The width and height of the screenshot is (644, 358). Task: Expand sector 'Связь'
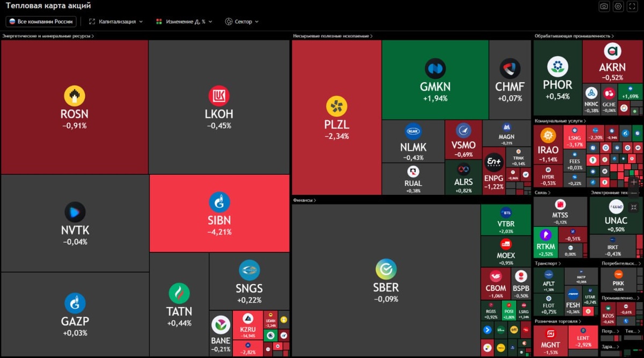click(x=543, y=192)
